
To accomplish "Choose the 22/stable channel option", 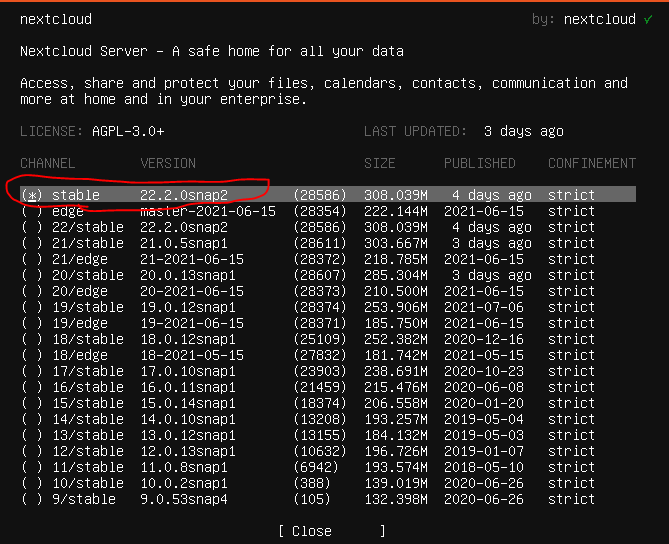I will [32, 227].
